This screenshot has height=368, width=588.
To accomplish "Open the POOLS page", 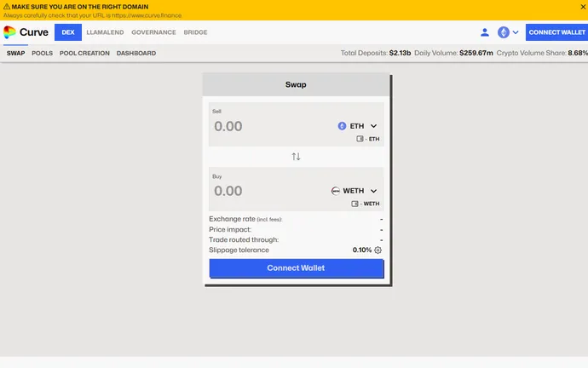I will (42, 53).
